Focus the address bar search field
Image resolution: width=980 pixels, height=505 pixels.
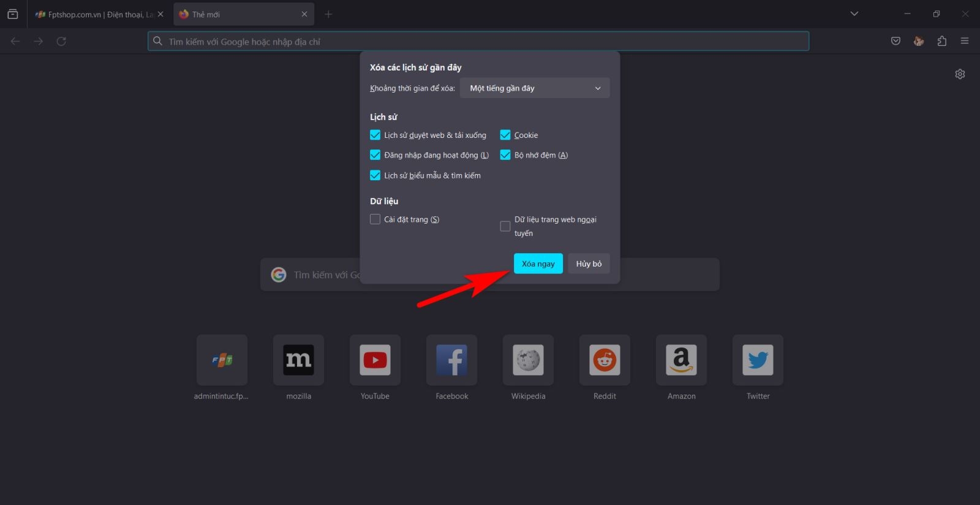(x=478, y=41)
